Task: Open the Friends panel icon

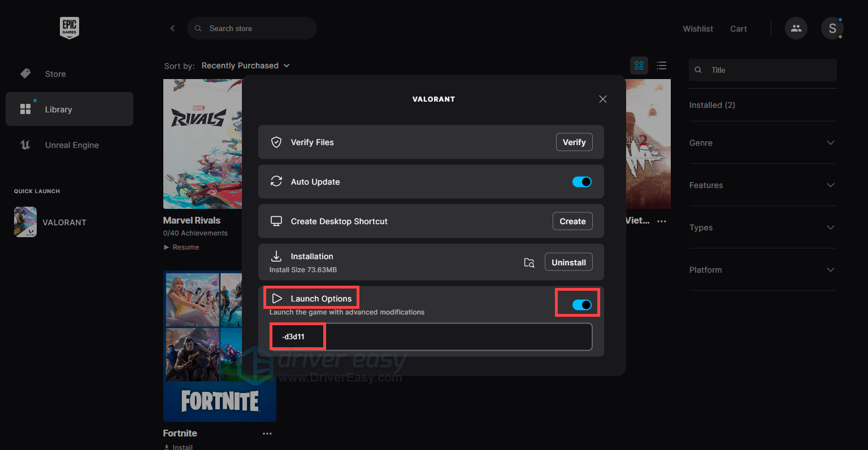Action: tap(796, 28)
